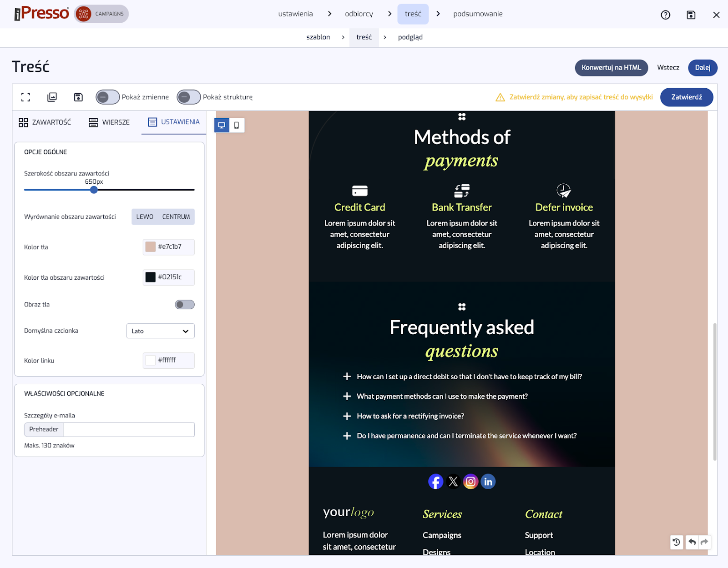Click the save icon in editor toolbar
This screenshot has height=568, width=728.
[x=78, y=97]
